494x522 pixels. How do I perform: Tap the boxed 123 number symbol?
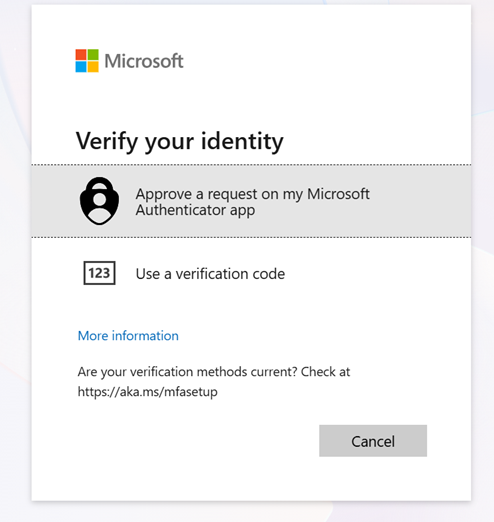(x=99, y=273)
